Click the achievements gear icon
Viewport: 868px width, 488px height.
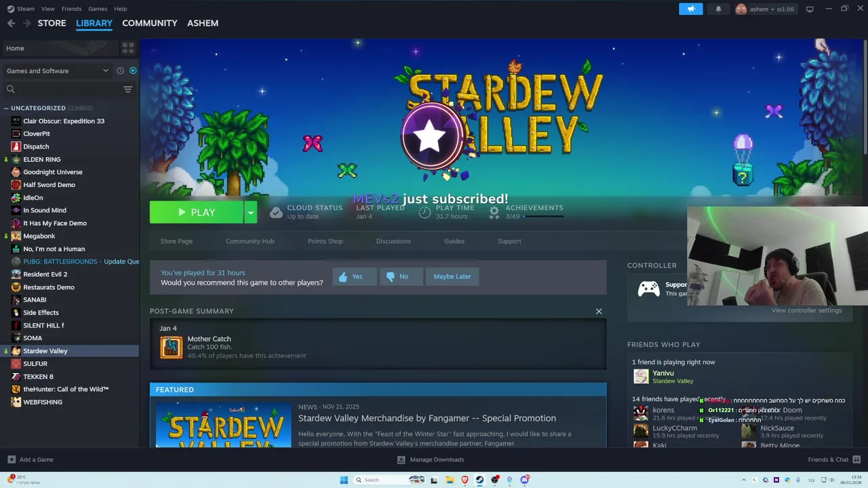coord(494,212)
